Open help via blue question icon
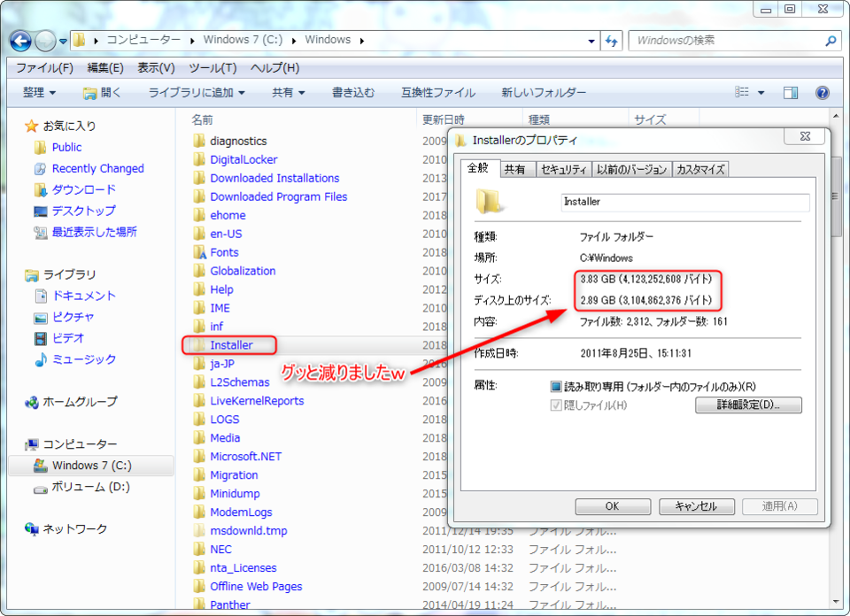This screenshot has width=850, height=616. [823, 93]
